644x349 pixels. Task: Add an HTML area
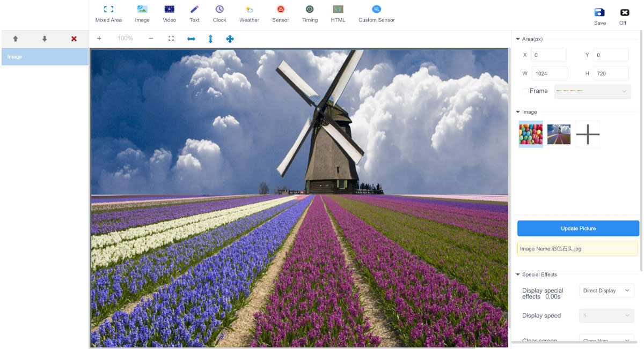pyautogui.click(x=338, y=14)
